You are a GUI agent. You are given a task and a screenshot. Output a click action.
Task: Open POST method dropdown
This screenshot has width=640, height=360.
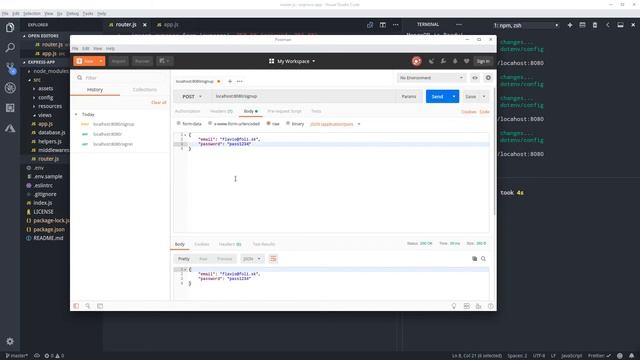[x=192, y=97]
